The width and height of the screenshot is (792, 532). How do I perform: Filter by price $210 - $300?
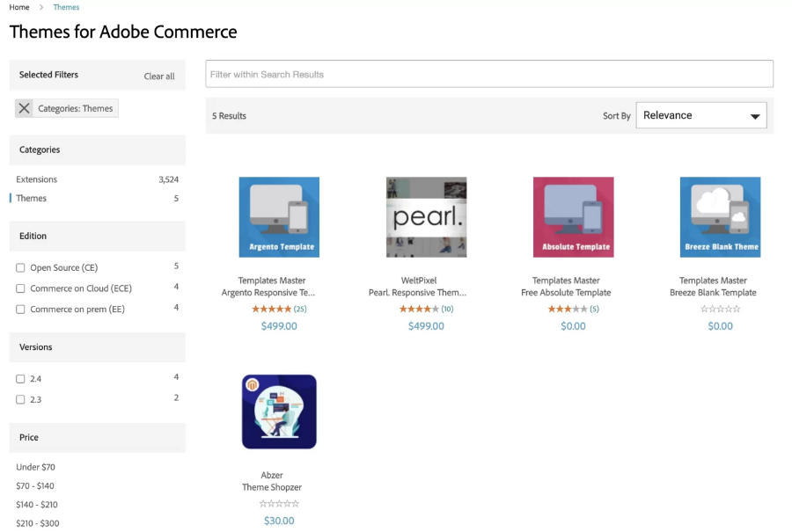pos(37,523)
